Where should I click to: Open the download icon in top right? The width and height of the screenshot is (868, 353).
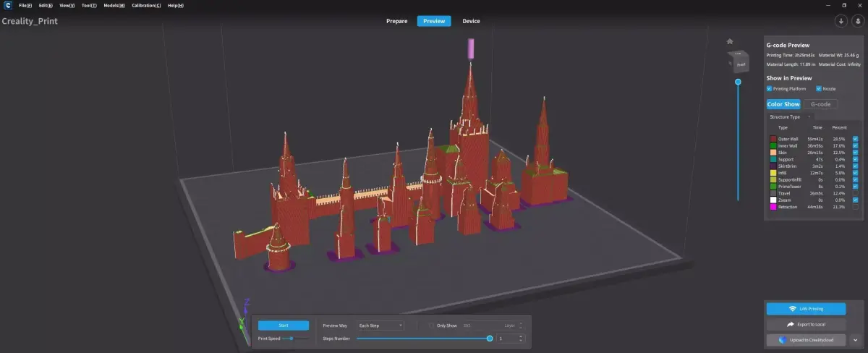point(841,21)
